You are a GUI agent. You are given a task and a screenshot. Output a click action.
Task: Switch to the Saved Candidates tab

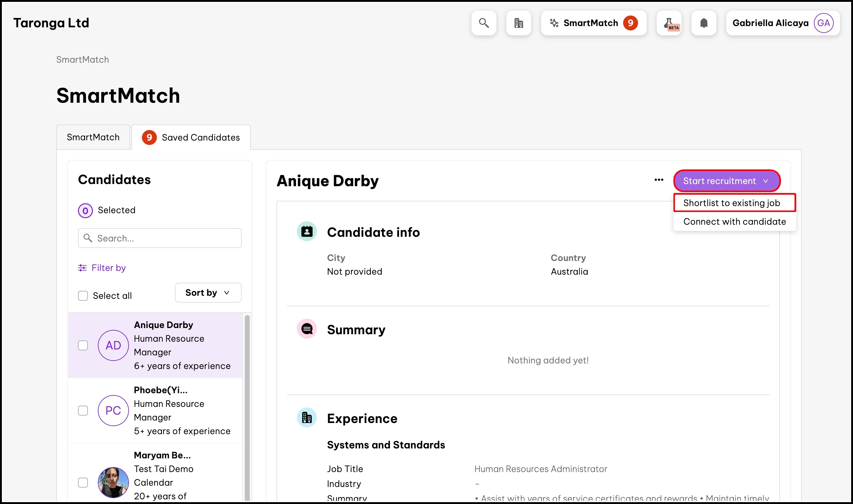(x=191, y=137)
